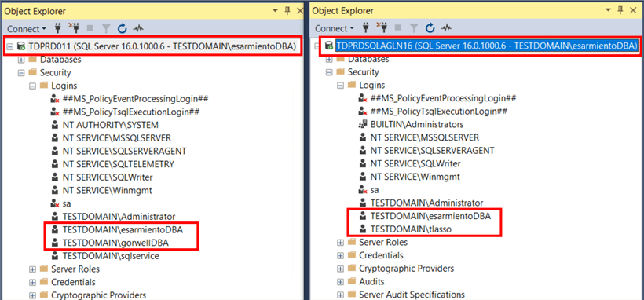The image size is (644, 300).
Task: Collapse Security under TDPRD011
Action: pyautogui.click(x=21, y=73)
